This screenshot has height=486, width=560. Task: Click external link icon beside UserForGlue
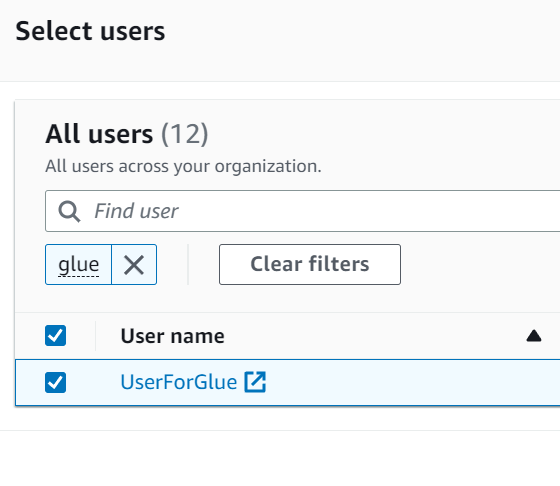pos(255,382)
